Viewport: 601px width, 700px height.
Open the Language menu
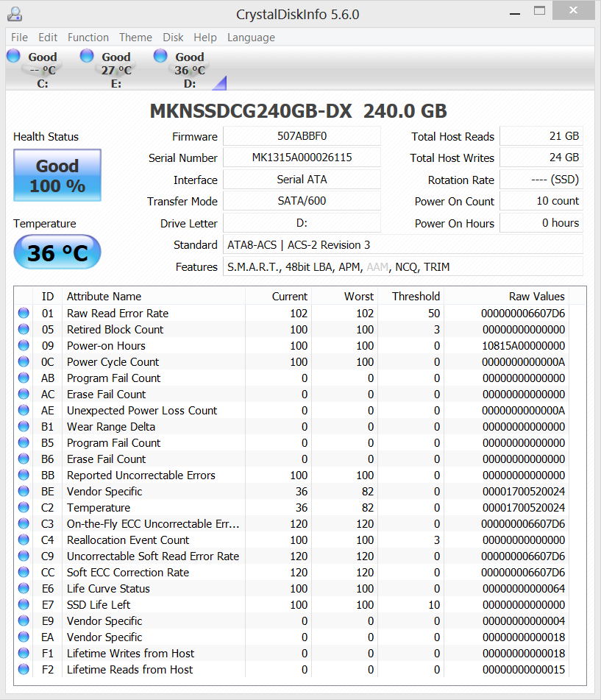pyautogui.click(x=251, y=38)
